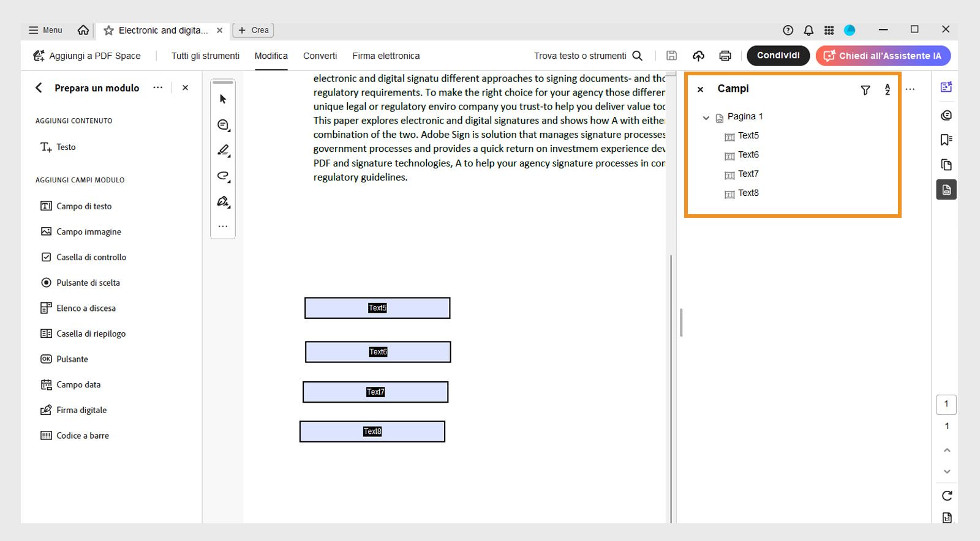This screenshot has height=541, width=980.
Task: Collapse the Pagina 1 tree node
Action: (x=706, y=118)
